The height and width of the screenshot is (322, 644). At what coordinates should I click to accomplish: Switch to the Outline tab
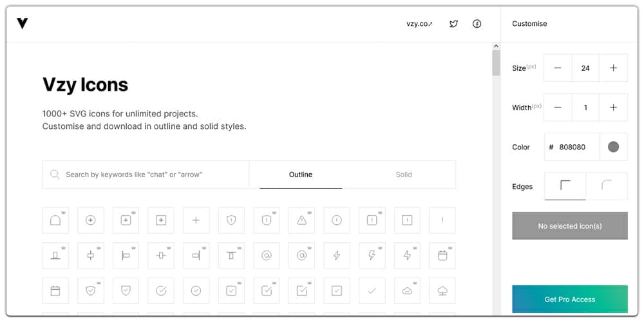coord(301,175)
